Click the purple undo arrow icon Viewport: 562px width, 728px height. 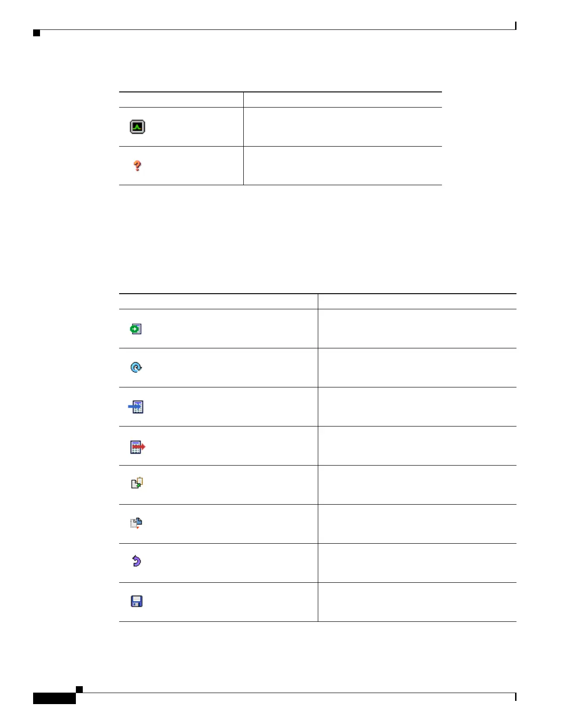[x=137, y=561]
